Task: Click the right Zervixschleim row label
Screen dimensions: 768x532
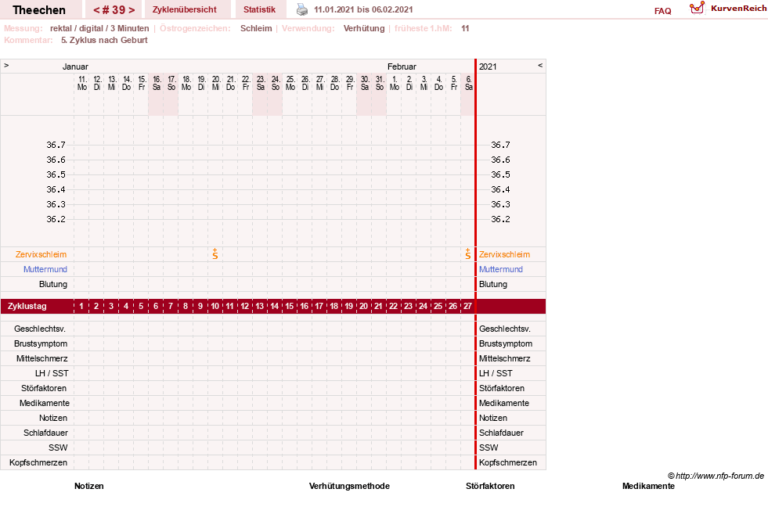Action: [504, 254]
